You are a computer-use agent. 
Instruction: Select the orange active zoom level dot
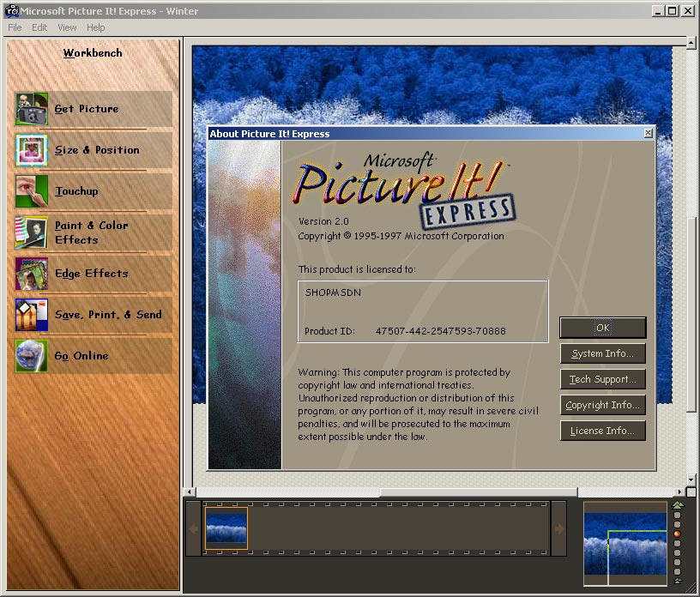pos(677,534)
